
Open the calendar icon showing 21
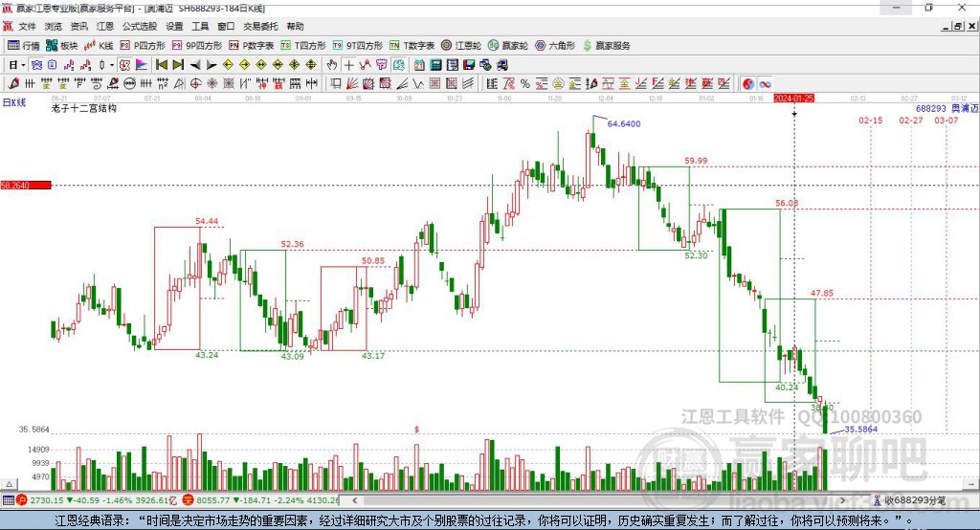click(x=419, y=65)
